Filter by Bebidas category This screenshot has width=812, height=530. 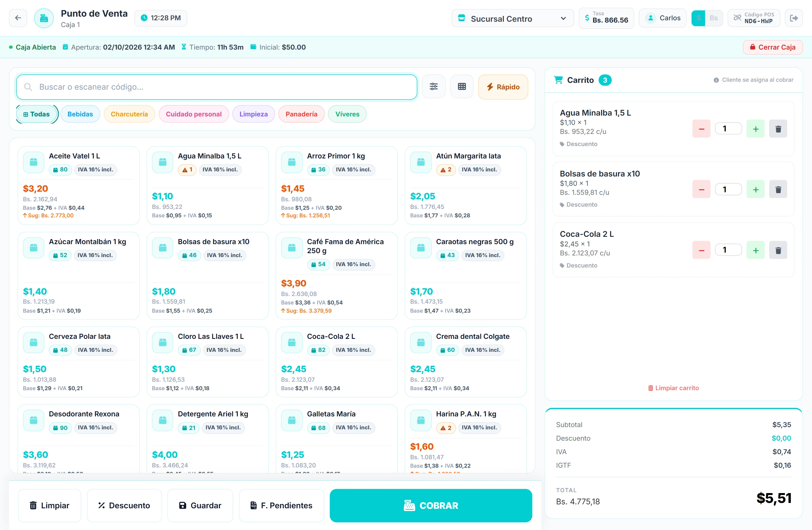pyautogui.click(x=80, y=114)
